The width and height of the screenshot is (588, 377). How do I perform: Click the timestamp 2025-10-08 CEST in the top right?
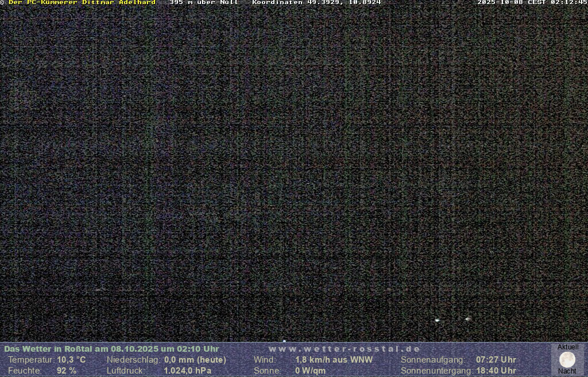tap(532, 2)
